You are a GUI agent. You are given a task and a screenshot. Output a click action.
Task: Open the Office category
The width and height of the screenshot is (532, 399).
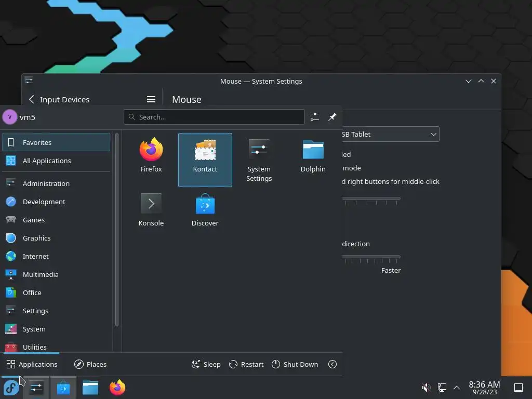(56, 292)
